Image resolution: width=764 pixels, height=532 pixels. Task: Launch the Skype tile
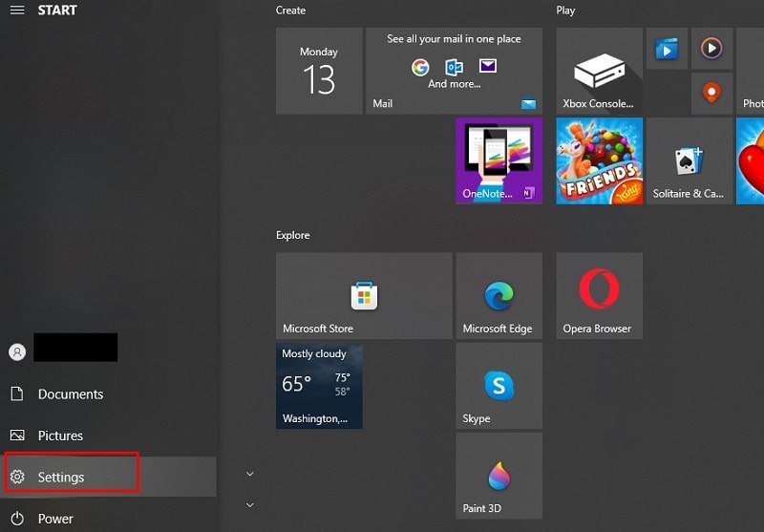[499, 386]
